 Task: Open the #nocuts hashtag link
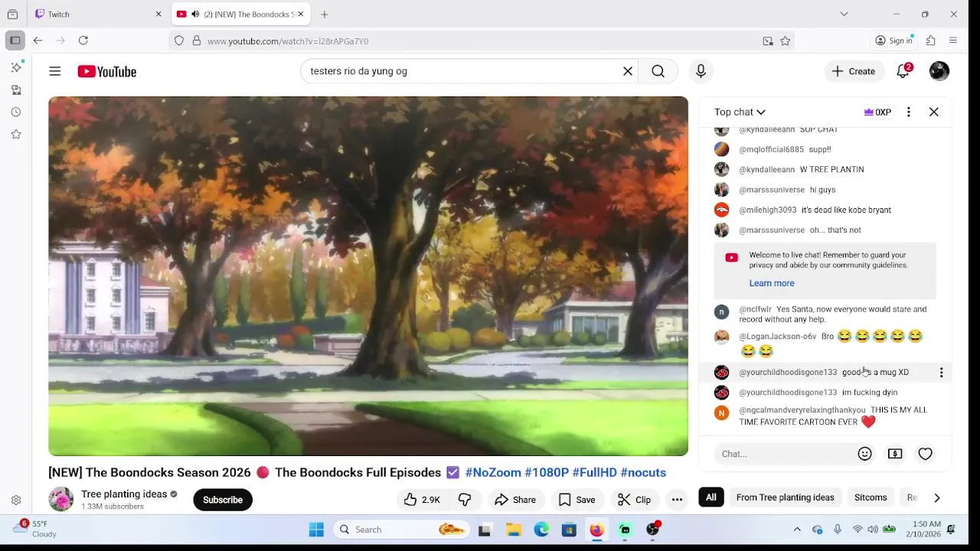click(643, 472)
